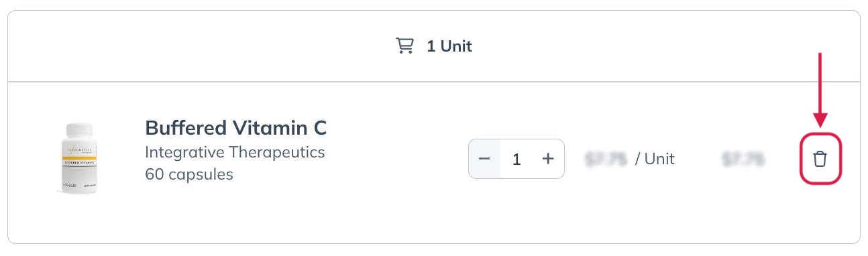
Task: Click the red highlight box around trash
Action: [x=820, y=159]
